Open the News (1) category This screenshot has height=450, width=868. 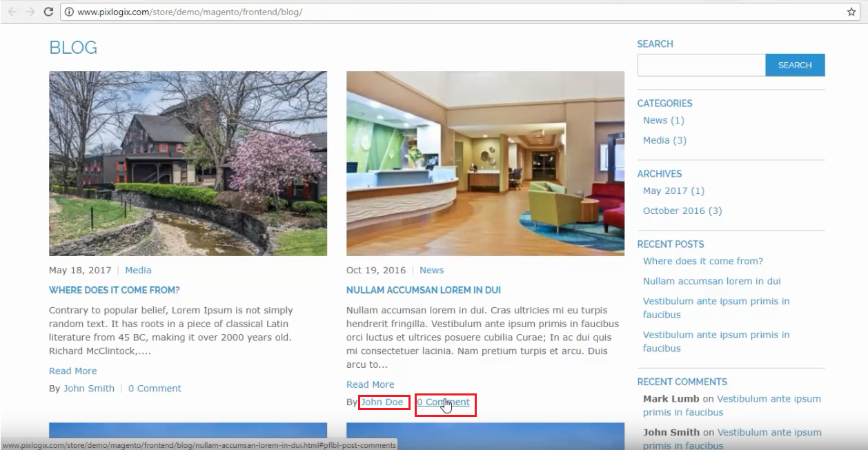[x=663, y=120]
